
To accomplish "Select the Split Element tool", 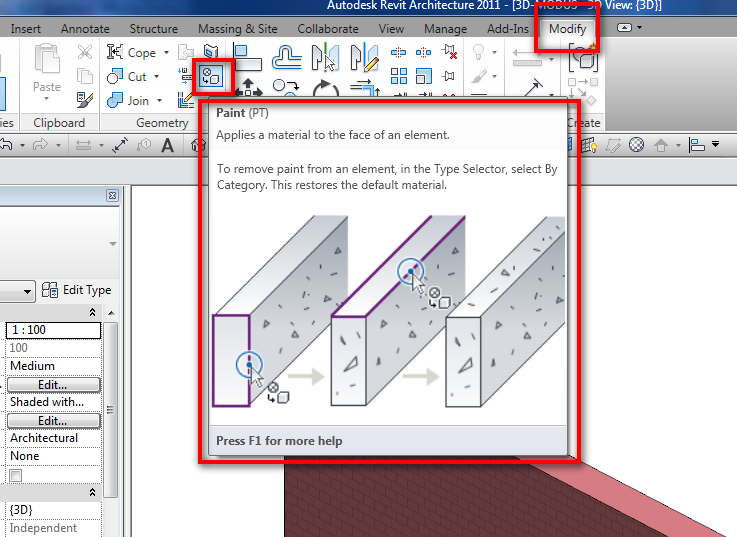I will [x=399, y=52].
